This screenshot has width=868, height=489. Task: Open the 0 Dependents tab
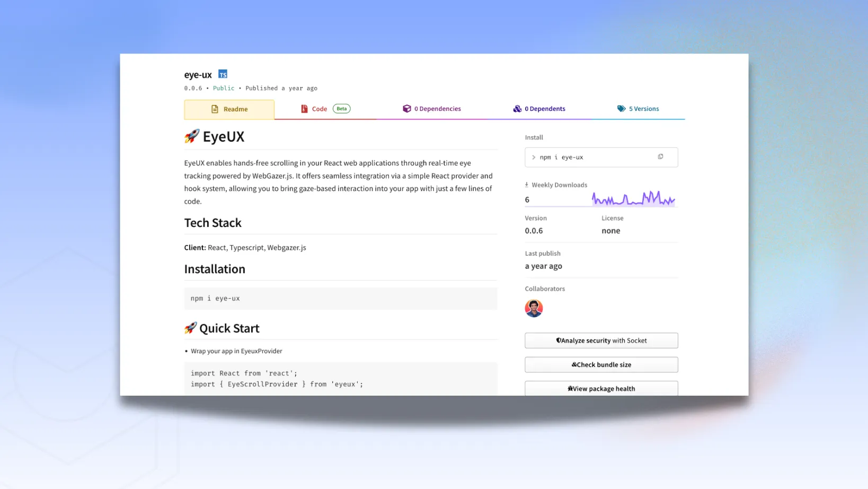(539, 109)
